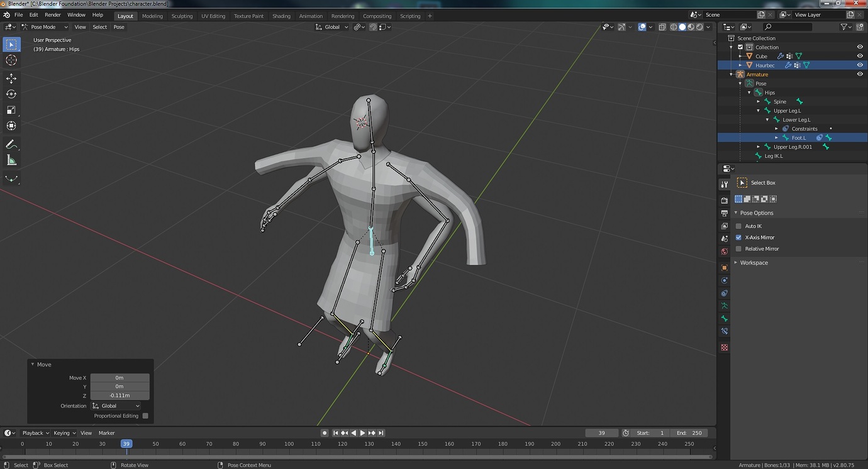The height and width of the screenshot is (469, 868).
Task: Select the Select Box tool in viewport toolbar
Action: [11, 44]
